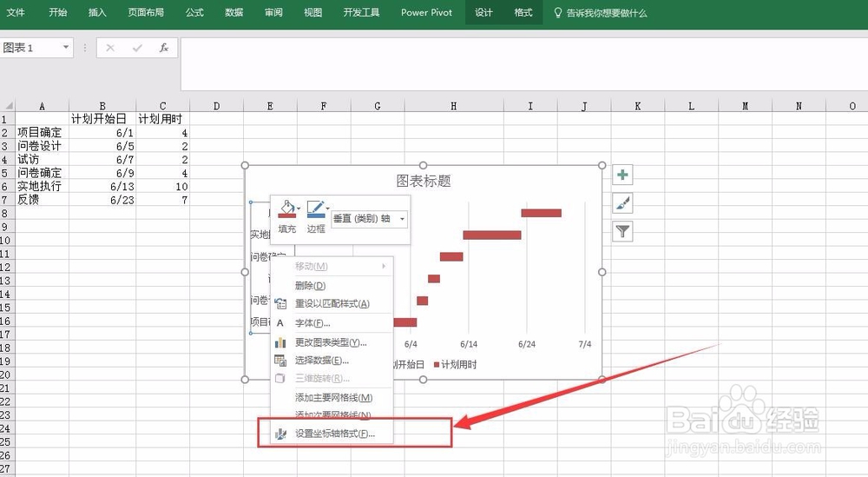Open the 文件 tab
The width and height of the screenshot is (868, 477).
tap(16, 12)
